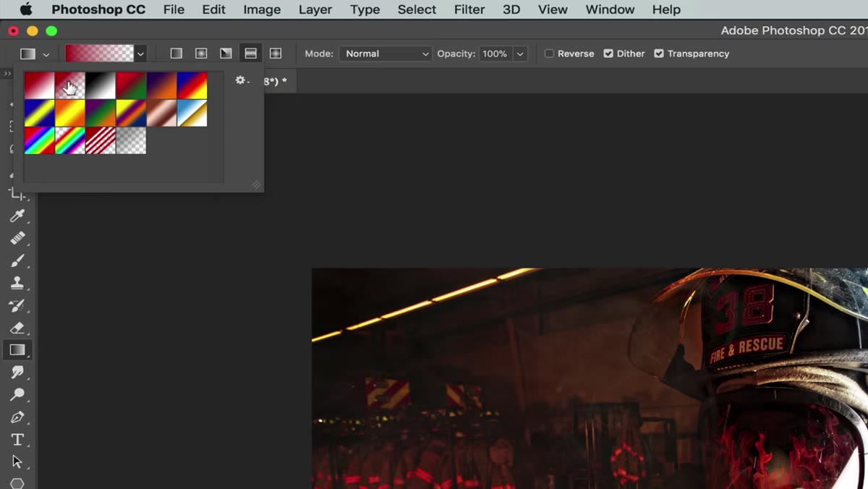The height and width of the screenshot is (489, 868).
Task: Select the Crop tool
Action: (17, 193)
